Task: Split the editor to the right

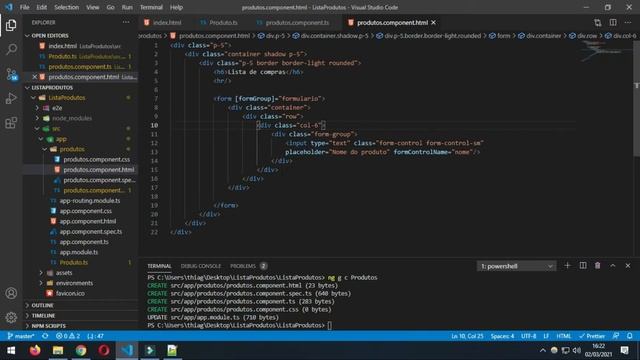Action: pos(613,22)
